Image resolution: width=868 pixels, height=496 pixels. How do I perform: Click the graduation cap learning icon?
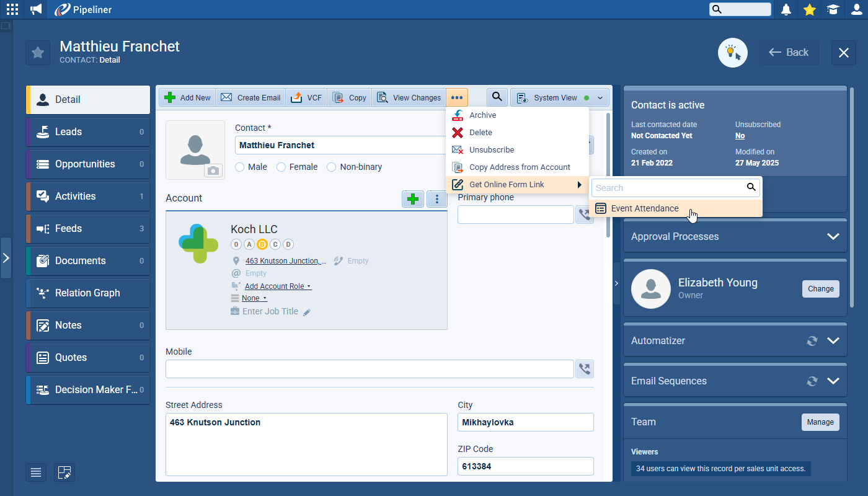(x=833, y=9)
